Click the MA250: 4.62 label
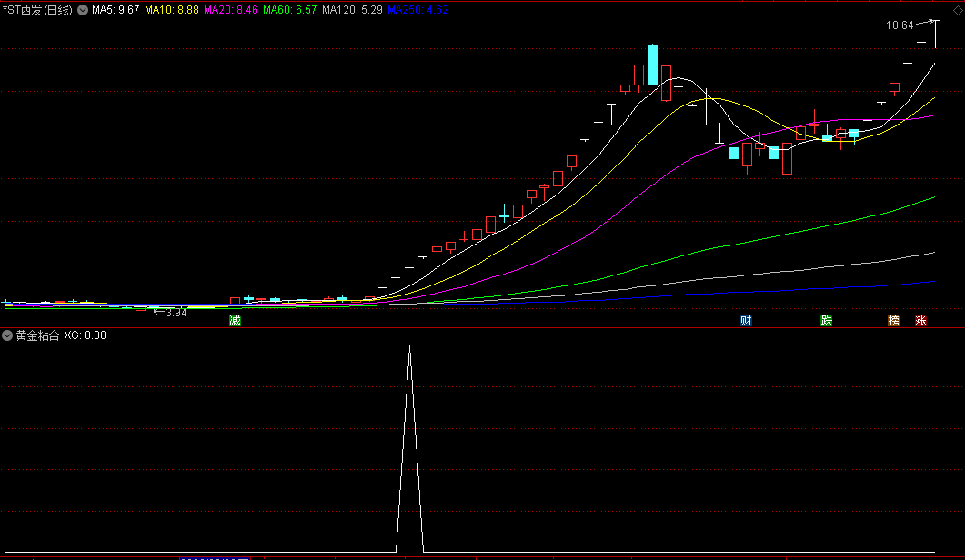This screenshot has width=965, height=560. (x=417, y=10)
